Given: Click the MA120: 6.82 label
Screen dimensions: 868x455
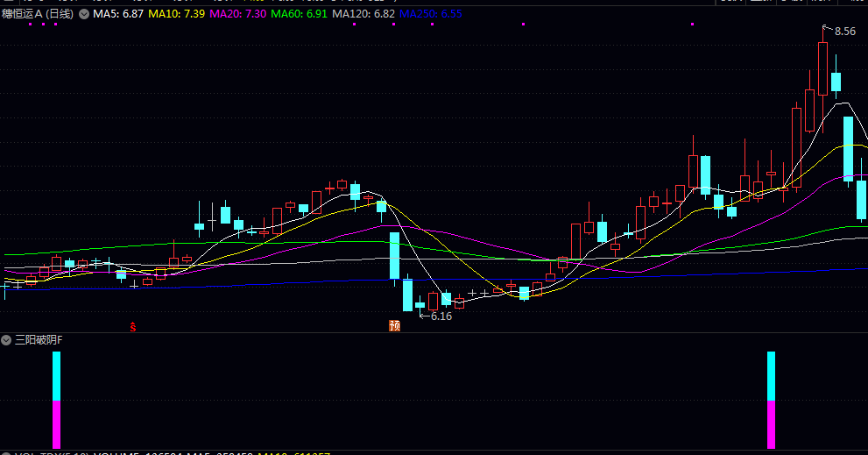Looking at the screenshot, I should (363, 14).
